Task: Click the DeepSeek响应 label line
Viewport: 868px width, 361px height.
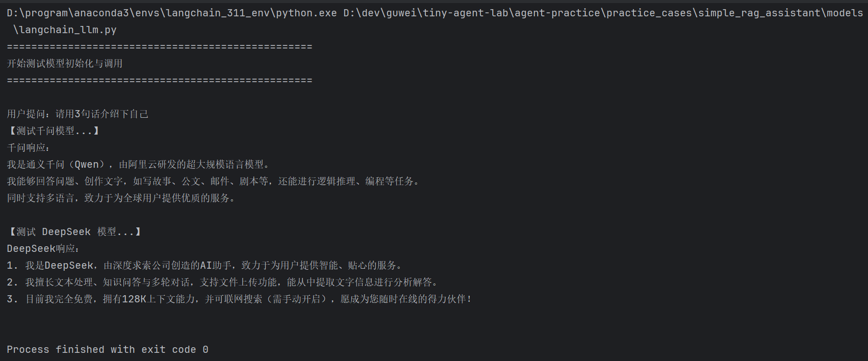Action: click(43, 248)
